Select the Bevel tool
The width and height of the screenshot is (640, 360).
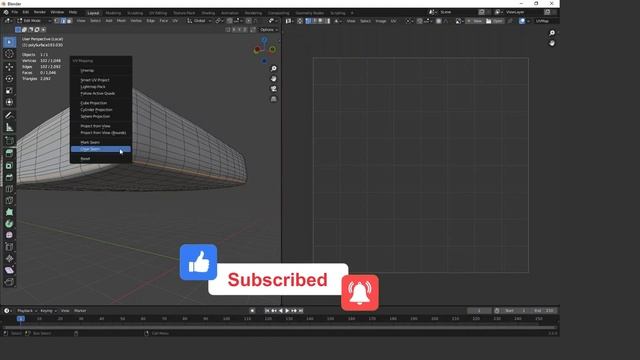(x=9, y=177)
